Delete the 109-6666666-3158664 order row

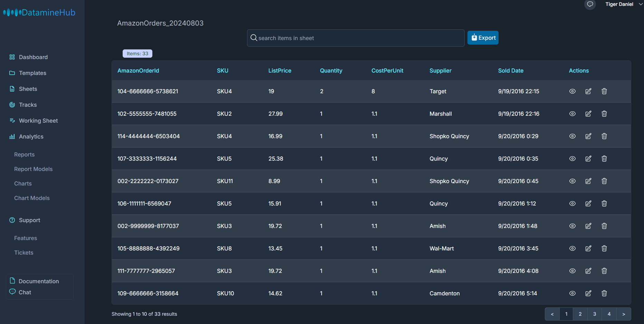604,293
